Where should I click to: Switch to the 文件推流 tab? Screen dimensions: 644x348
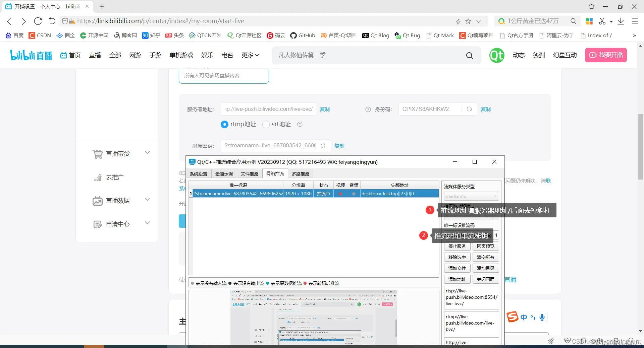[250, 174]
